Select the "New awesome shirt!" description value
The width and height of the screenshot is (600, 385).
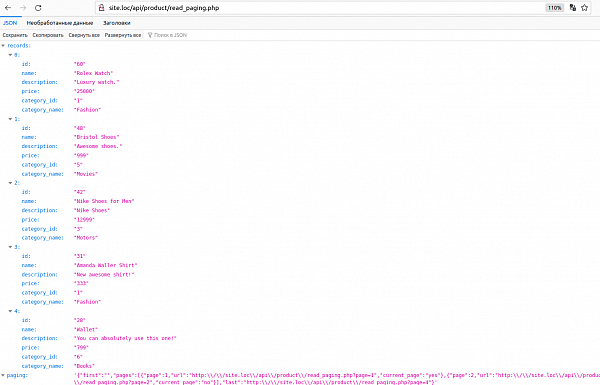point(104,274)
